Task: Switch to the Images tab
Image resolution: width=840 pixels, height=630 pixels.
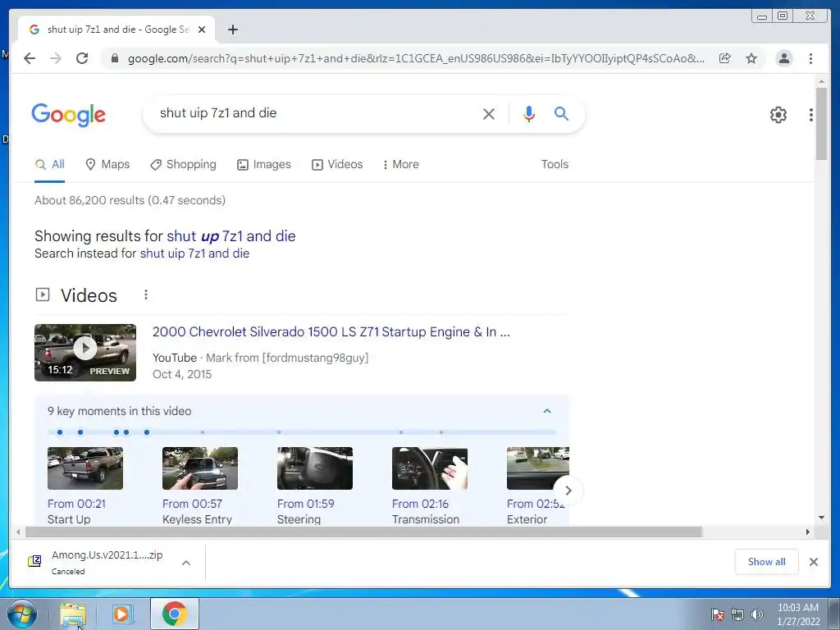Action: coord(264,164)
